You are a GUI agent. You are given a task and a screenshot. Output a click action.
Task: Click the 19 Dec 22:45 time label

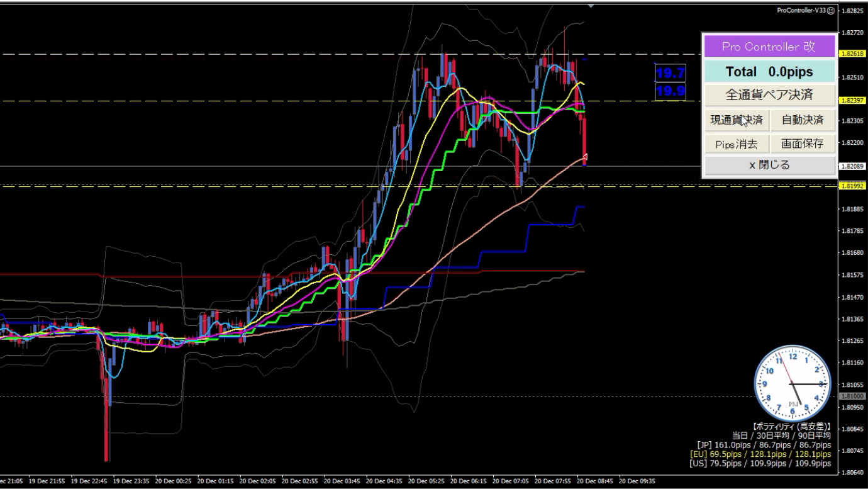(x=90, y=481)
